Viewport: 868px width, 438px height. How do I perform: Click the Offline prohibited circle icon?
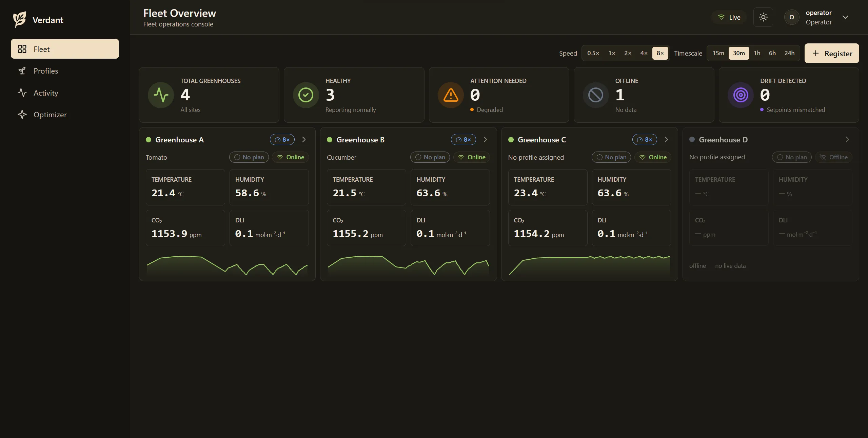point(596,95)
